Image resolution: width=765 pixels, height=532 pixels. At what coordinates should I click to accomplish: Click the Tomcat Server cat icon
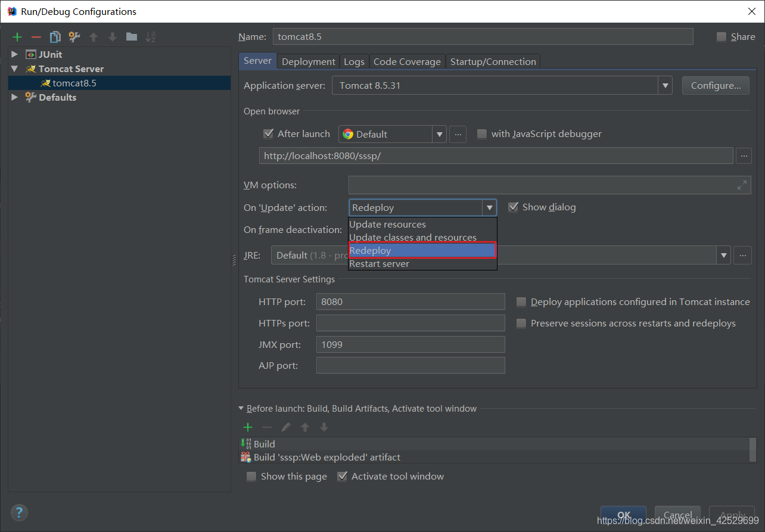[x=31, y=69]
